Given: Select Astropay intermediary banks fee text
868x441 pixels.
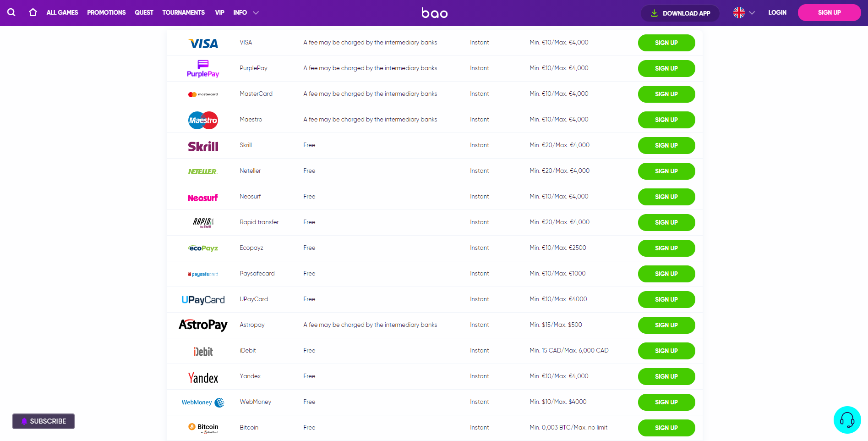Looking at the screenshot, I should 370,325.
